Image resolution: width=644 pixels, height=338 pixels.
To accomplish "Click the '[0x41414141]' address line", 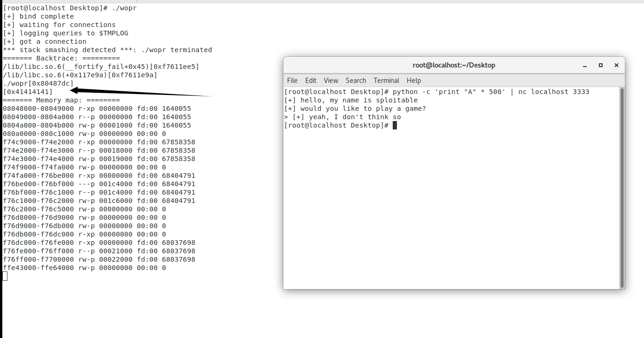I will [28, 92].
